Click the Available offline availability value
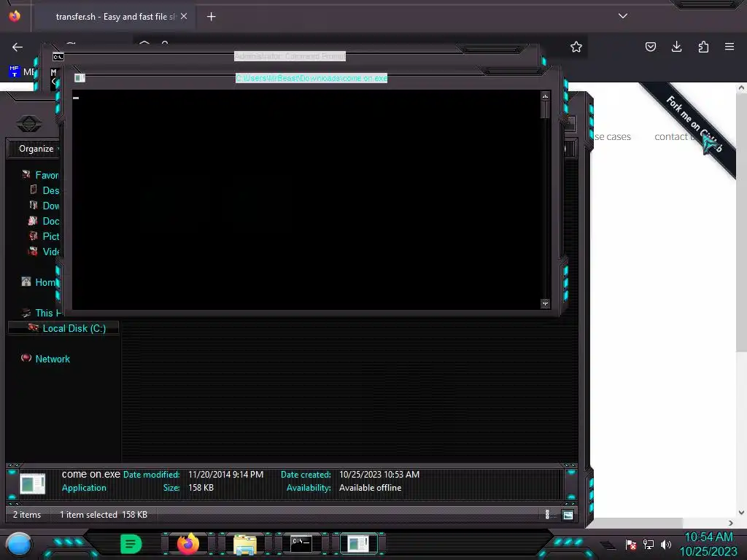 tap(370, 488)
